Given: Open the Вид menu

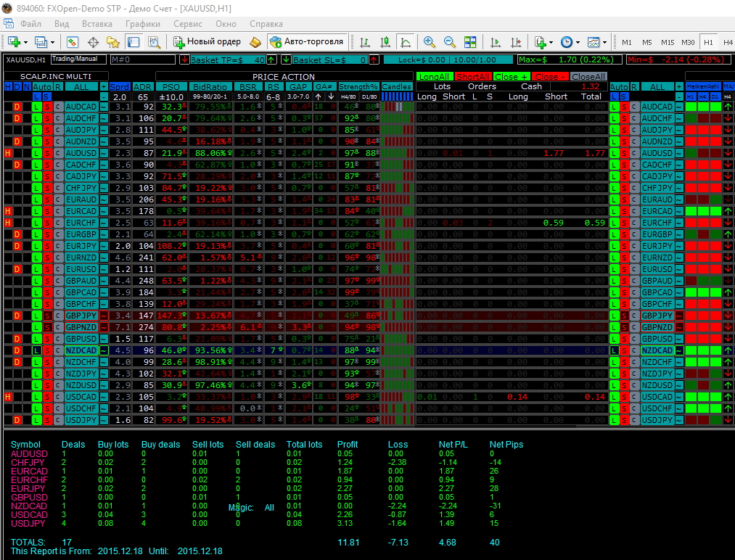Looking at the screenshot, I should [62, 24].
